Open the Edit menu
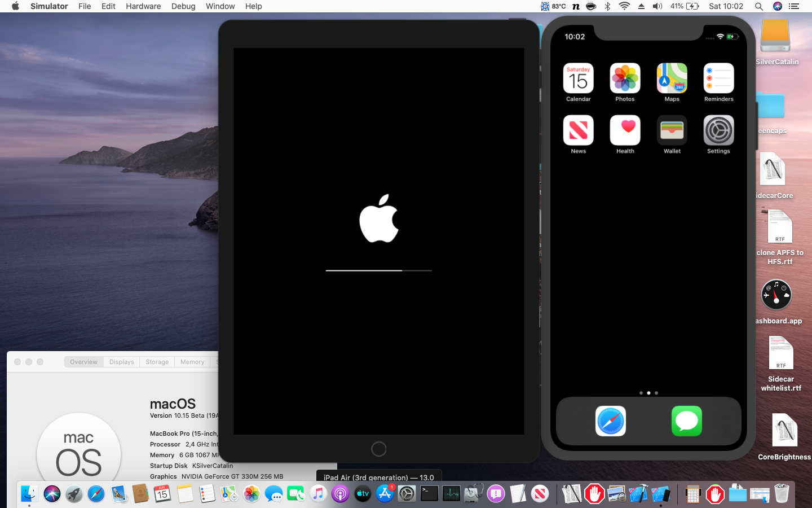The width and height of the screenshot is (812, 508). pos(108,6)
